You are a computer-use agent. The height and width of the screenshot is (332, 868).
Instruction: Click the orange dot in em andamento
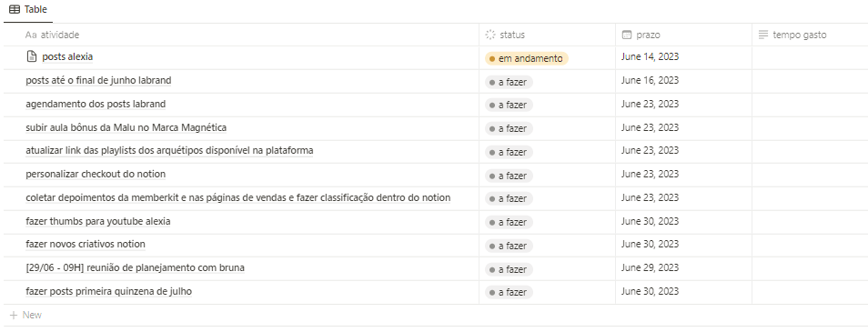click(492, 58)
